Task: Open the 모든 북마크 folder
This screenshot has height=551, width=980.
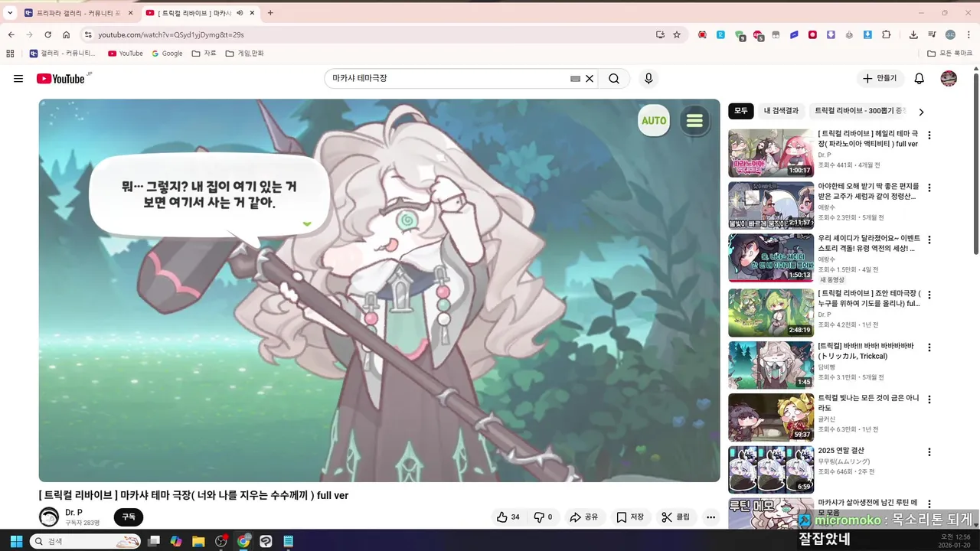Action: [x=949, y=54]
